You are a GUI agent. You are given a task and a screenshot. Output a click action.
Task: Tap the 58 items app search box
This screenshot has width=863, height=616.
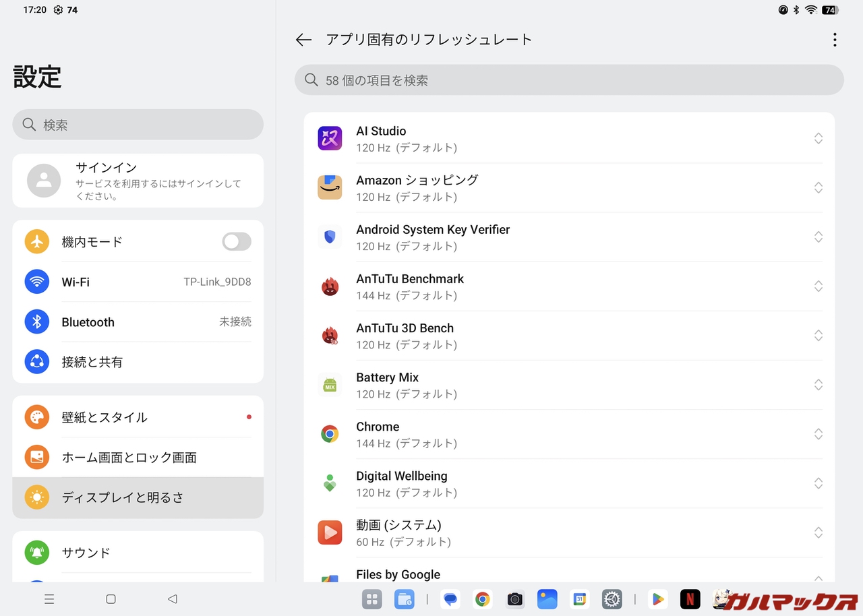tap(568, 80)
